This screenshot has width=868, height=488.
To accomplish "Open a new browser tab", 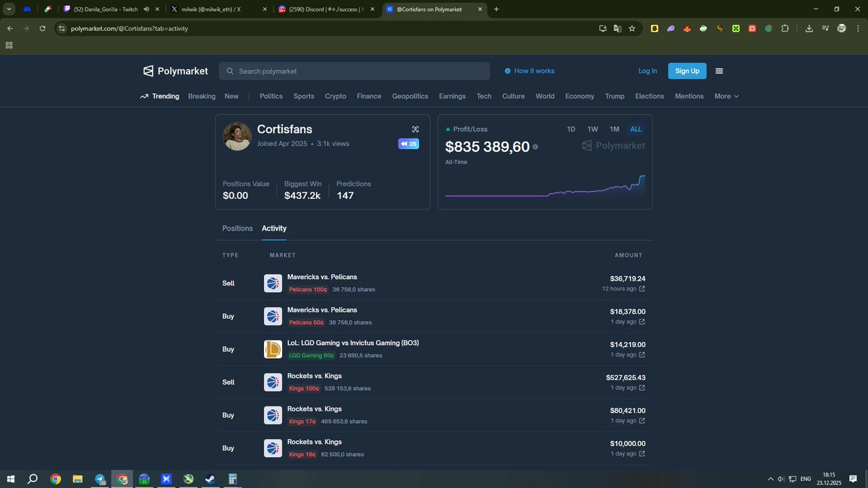I will [496, 9].
